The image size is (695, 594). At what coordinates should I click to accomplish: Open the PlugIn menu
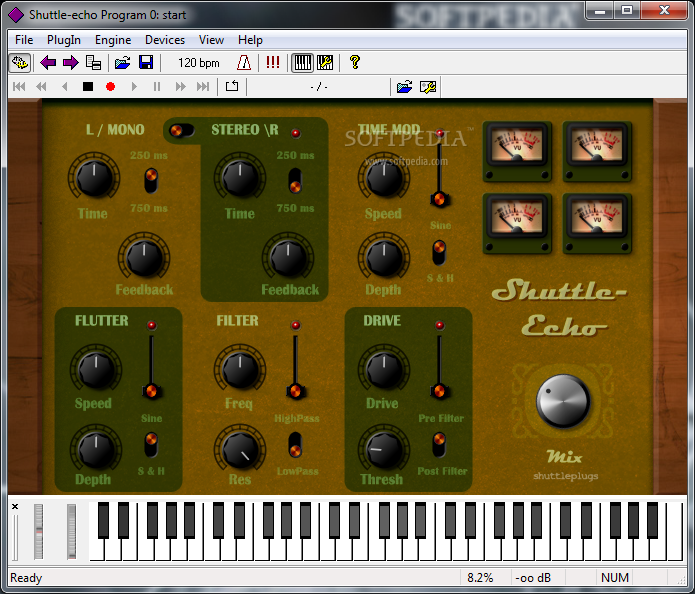pos(64,40)
